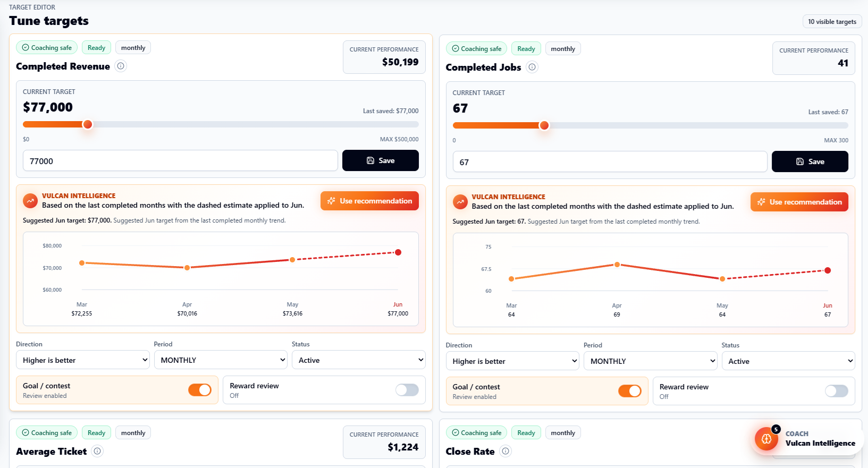Enable Reward review toggle for Completed Revenue

pos(407,390)
